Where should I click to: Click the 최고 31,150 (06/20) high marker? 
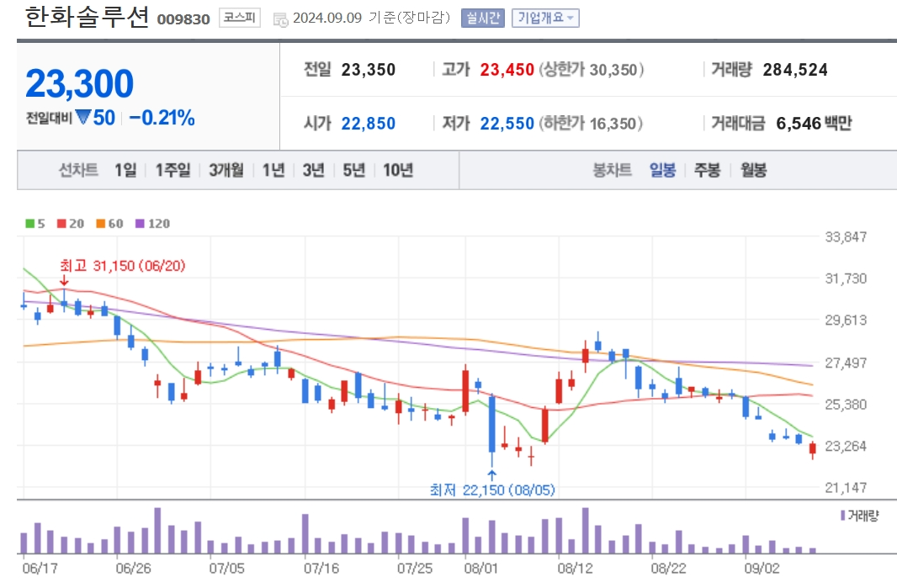click(x=122, y=266)
